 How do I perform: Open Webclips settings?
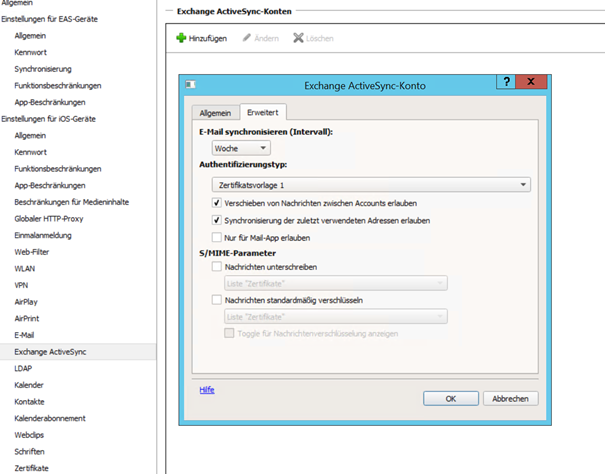point(29,435)
